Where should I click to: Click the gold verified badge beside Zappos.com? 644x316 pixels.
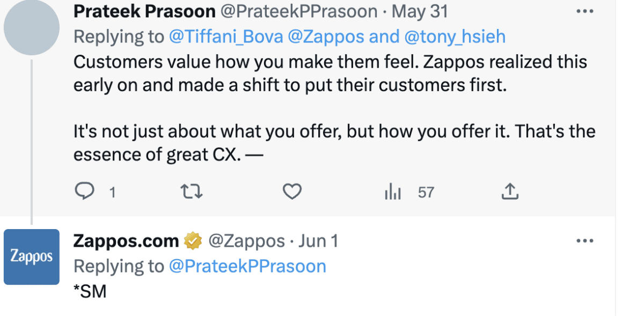coord(192,241)
